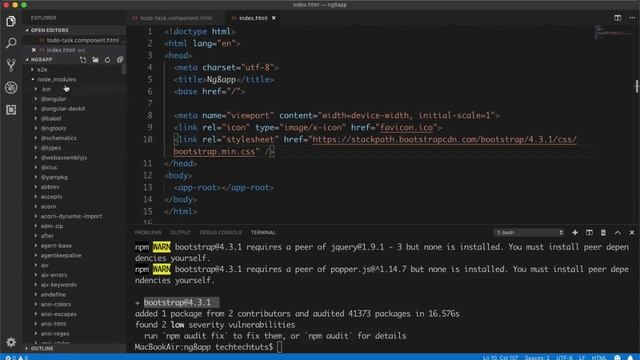Kill terminal with trash icon
640x360 pixels.
click(x=603, y=233)
